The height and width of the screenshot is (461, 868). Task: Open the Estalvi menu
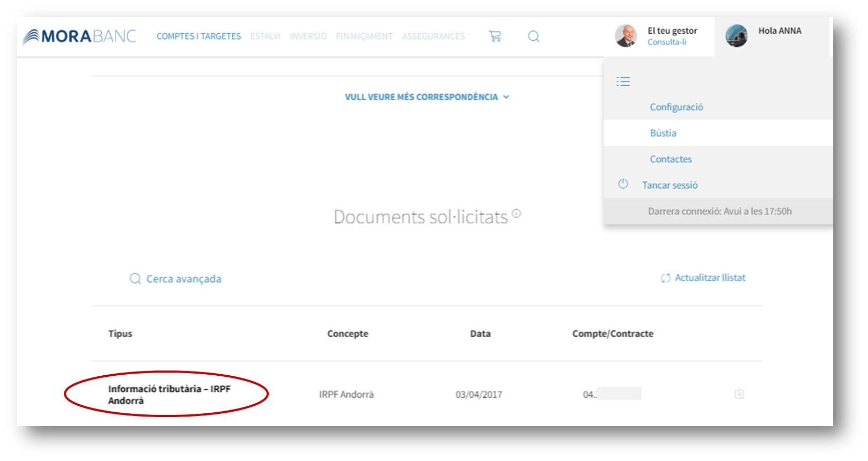click(265, 36)
